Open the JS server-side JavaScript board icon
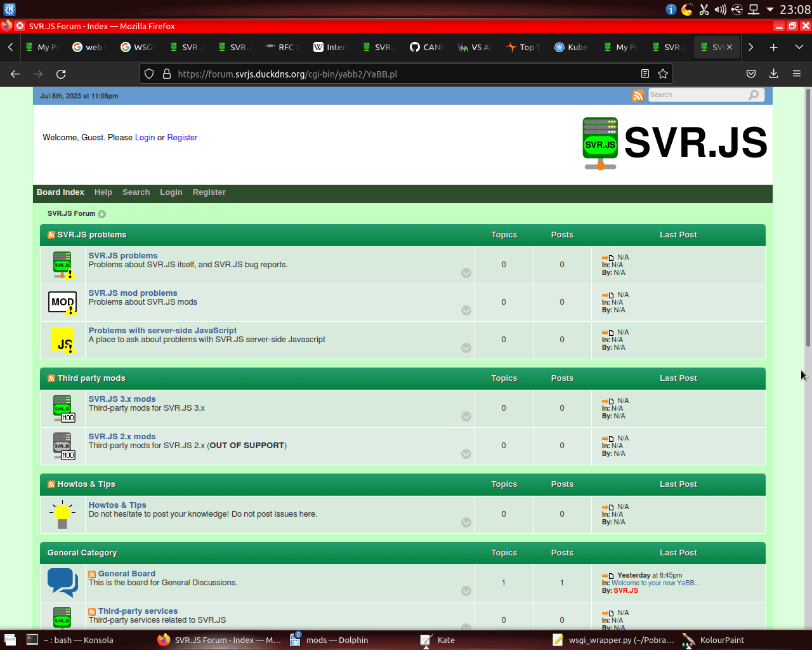This screenshot has height=650, width=812. point(63,340)
